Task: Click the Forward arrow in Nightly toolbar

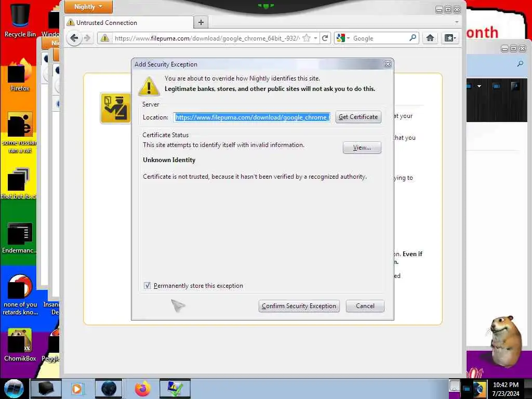Action: click(87, 38)
